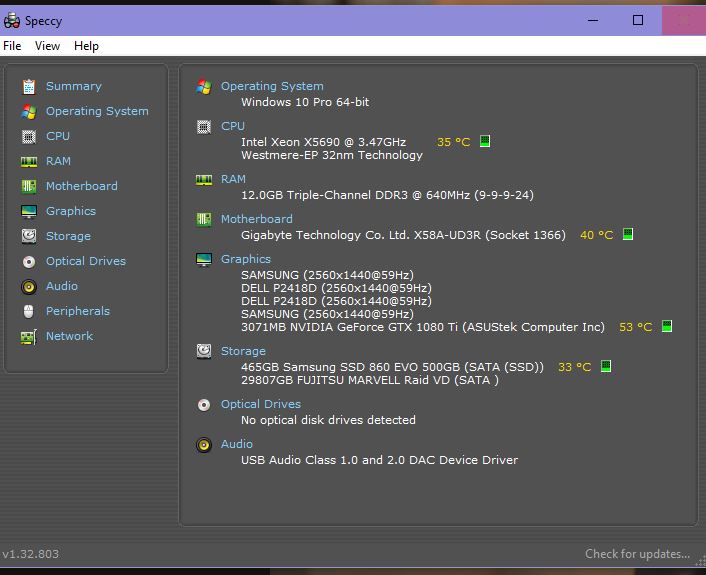Click the 40 °C motherboard temperature value
706x575 pixels.
pyautogui.click(x=597, y=235)
